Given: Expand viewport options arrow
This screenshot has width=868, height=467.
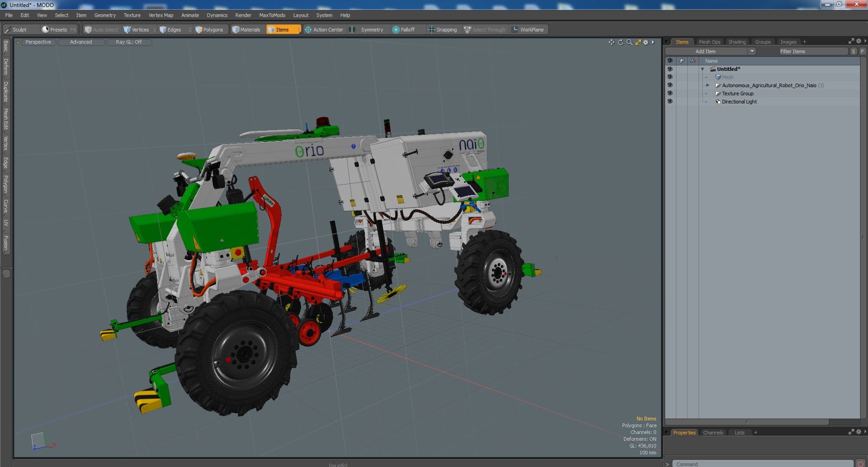Looking at the screenshot, I should click(653, 42).
